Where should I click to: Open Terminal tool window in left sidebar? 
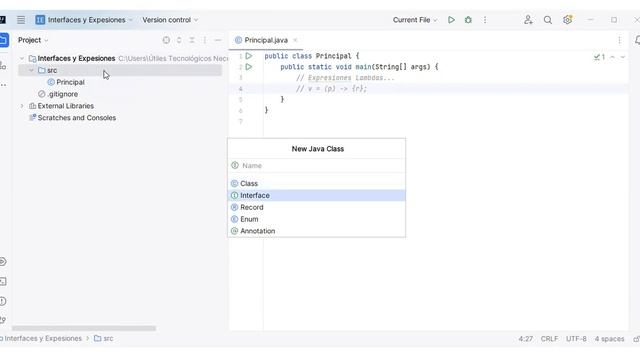click(3, 281)
